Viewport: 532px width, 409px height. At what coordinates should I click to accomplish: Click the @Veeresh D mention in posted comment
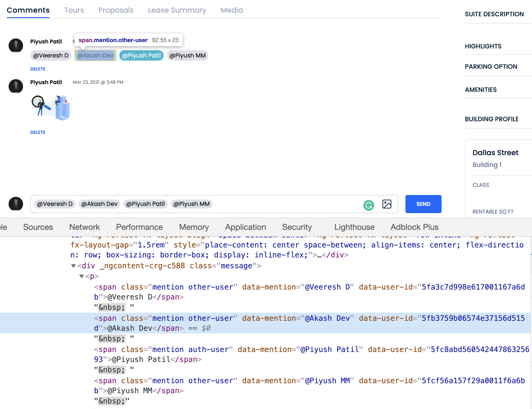(51, 55)
